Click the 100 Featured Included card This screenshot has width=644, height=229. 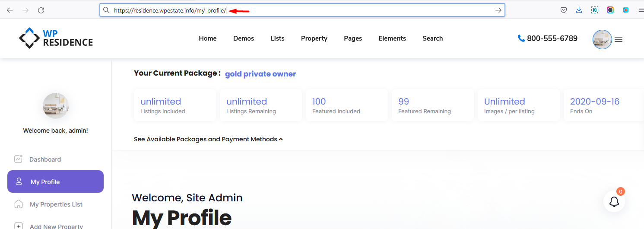pos(346,105)
